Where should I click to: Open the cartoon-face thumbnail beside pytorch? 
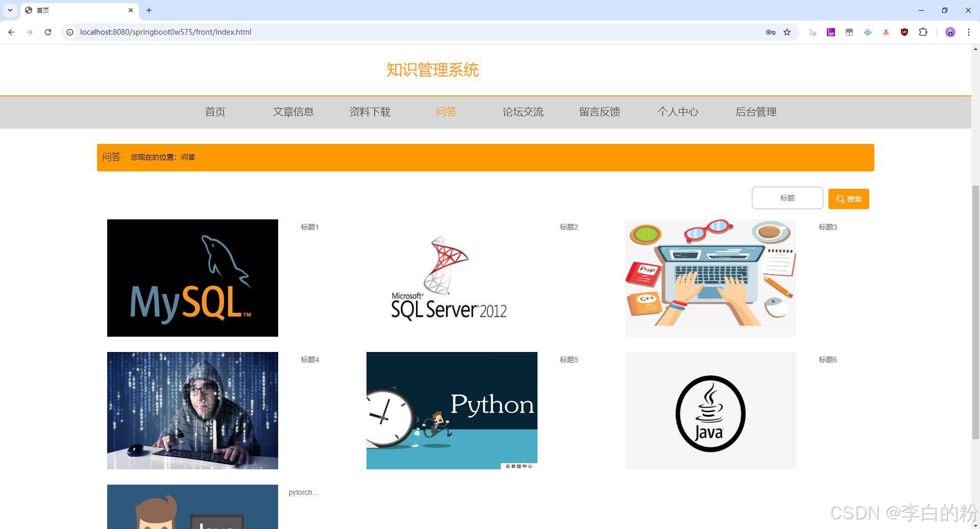point(192,507)
